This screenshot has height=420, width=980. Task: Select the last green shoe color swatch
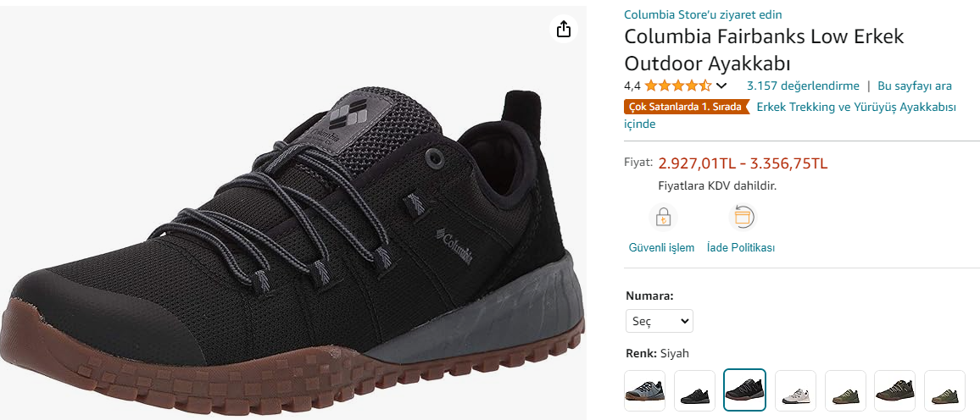point(944,391)
